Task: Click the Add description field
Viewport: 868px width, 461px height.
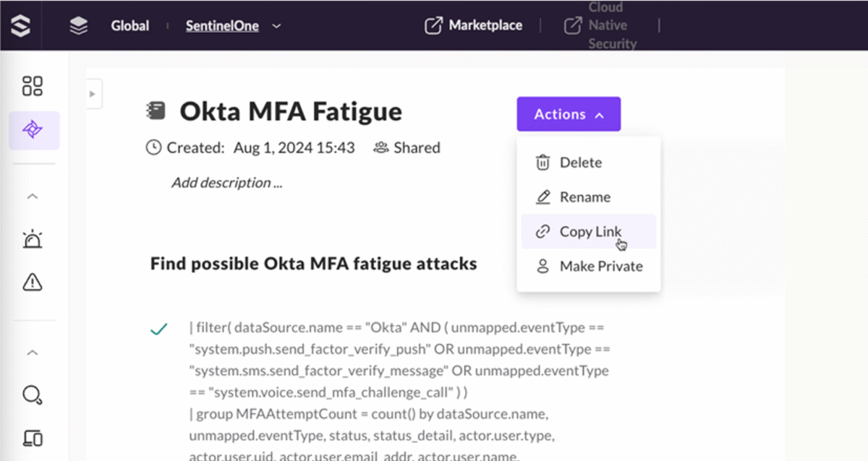Action: pyautogui.click(x=226, y=182)
